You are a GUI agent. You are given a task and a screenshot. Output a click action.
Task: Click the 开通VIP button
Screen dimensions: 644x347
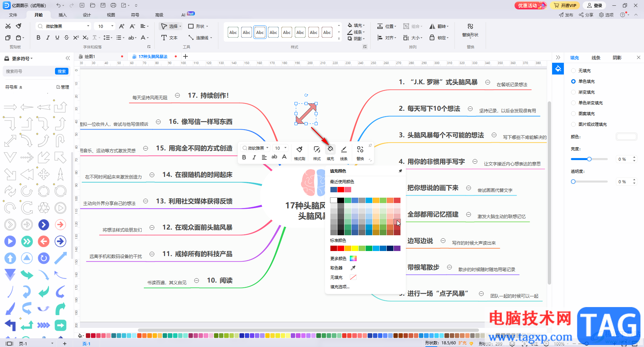point(565,5)
